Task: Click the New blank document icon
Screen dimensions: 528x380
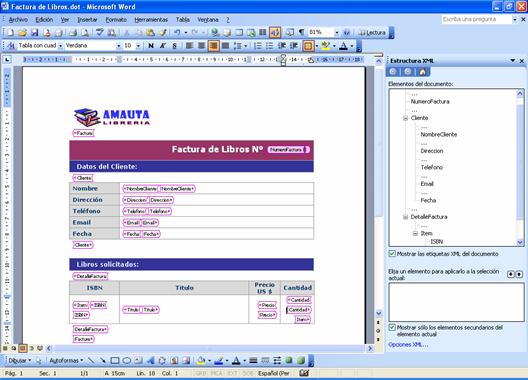Action: (x=11, y=33)
